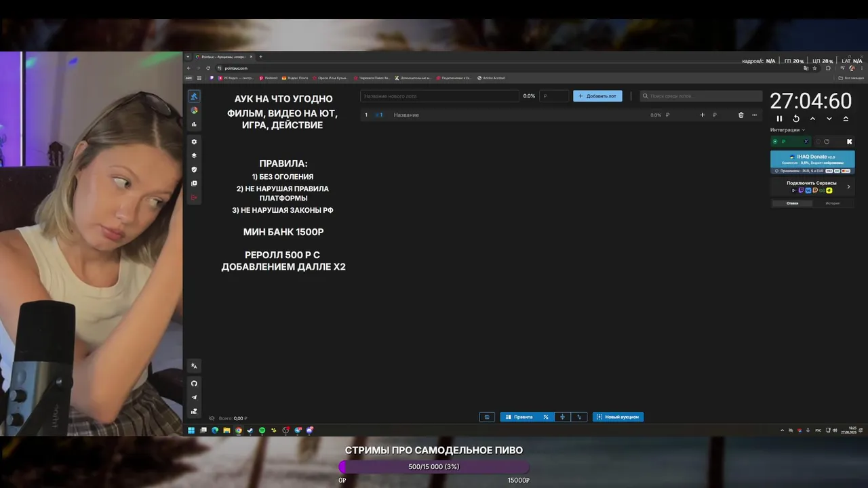
Task: Open settings gear in Pointauc sidebar
Action: click(x=194, y=142)
